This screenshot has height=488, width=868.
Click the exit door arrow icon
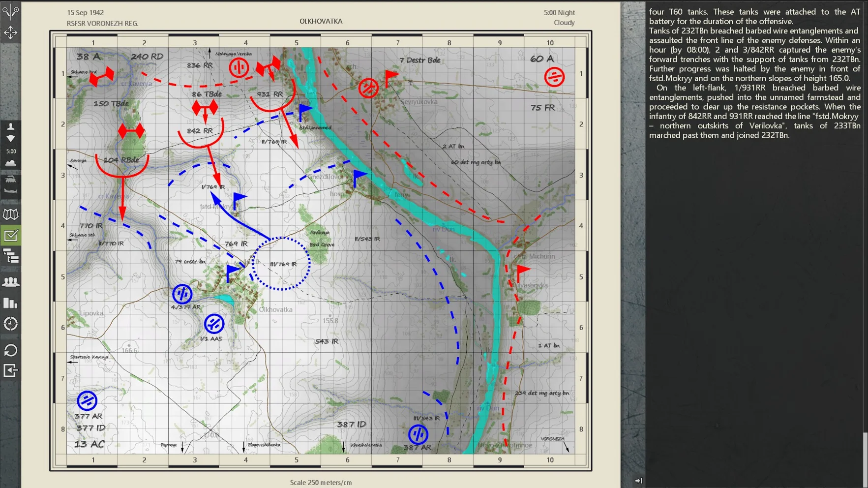tap(10, 370)
